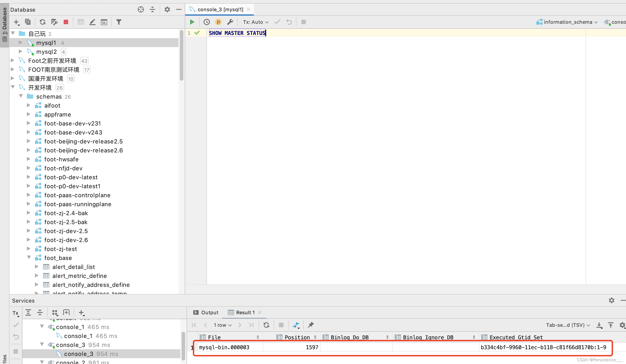Open the filter funnel icon in the Database panel
This screenshot has width=626, height=364.
tap(119, 22)
